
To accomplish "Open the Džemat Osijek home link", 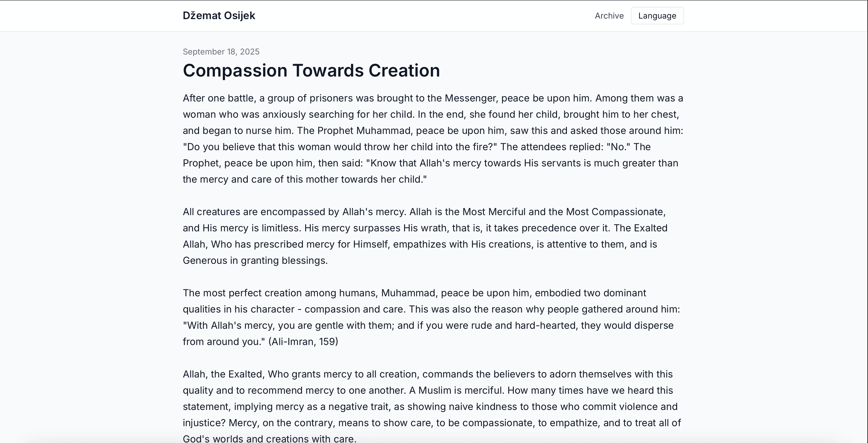I will [x=219, y=15].
